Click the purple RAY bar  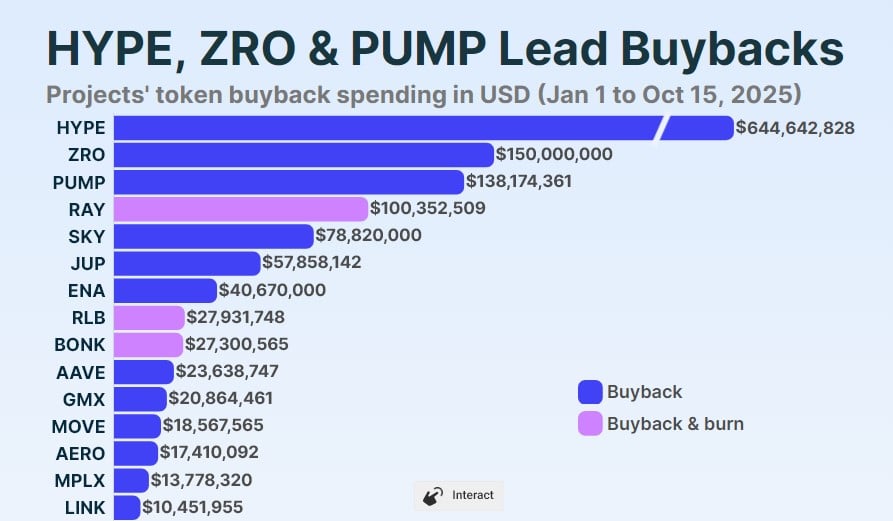click(241, 209)
